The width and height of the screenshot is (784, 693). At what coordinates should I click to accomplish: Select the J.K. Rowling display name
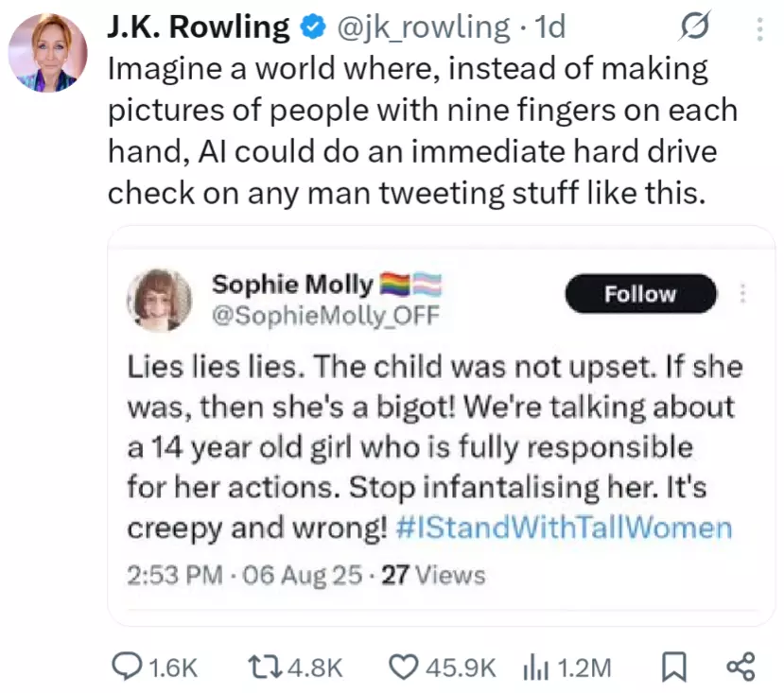point(200,27)
